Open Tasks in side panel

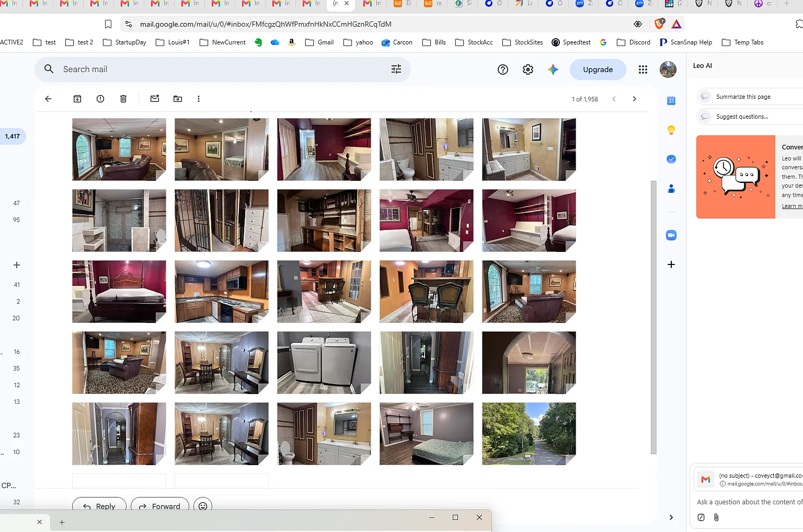(x=671, y=159)
